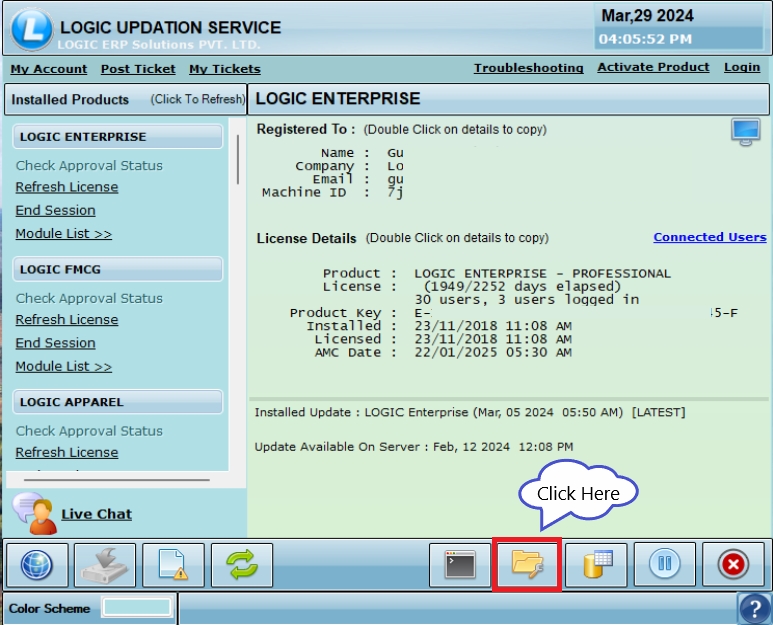Viewport: 773px width, 625px height.
Task: Open the document with warning icon
Action: point(173,565)
